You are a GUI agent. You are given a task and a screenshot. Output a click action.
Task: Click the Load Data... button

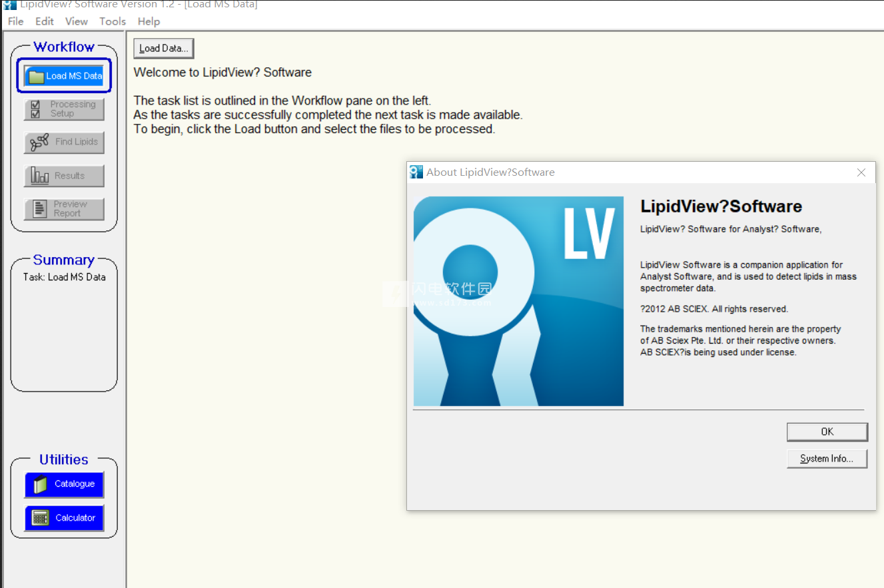point(164,48)
